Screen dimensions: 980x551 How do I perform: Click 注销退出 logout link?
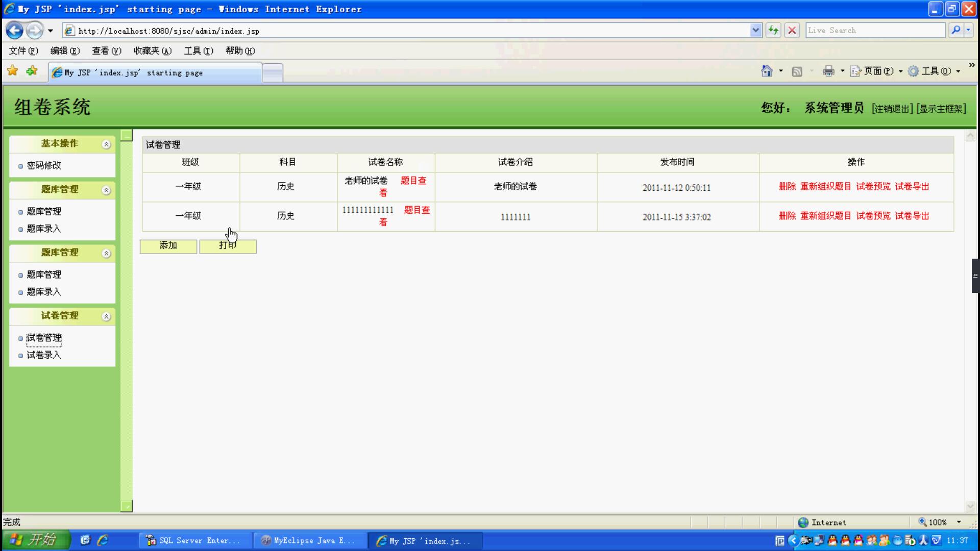(x=892, y=109)
